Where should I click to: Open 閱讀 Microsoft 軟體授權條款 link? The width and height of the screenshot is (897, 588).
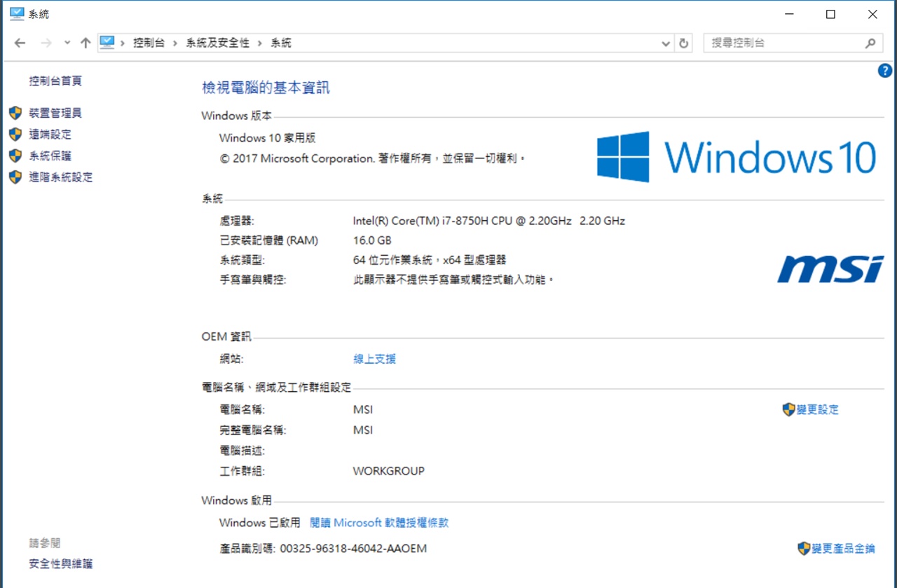(x=379, y=523)
